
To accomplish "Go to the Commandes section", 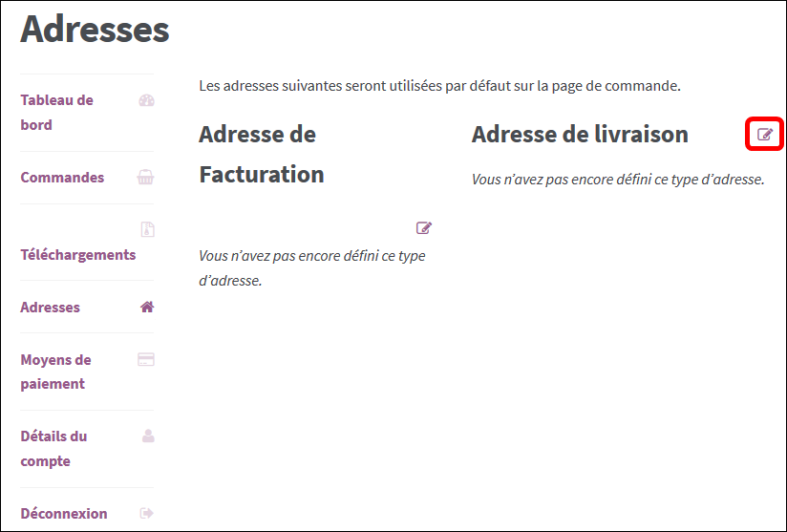I will coord(62,177).
